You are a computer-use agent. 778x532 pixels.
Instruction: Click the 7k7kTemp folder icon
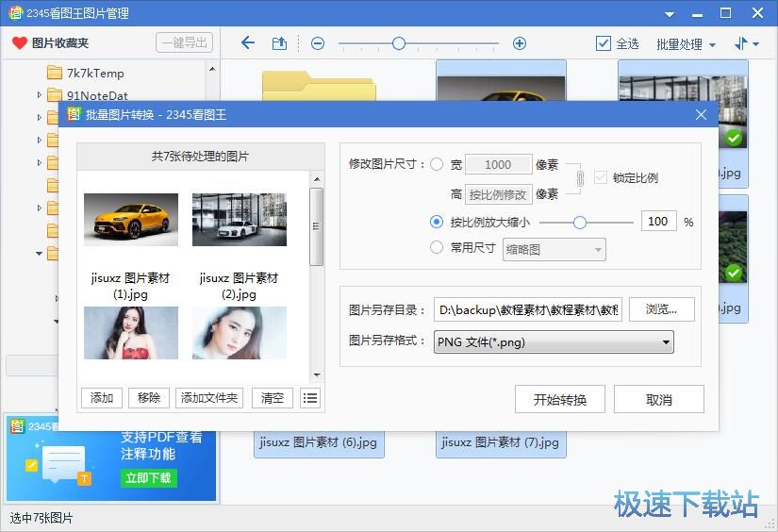tap(55, 73)
